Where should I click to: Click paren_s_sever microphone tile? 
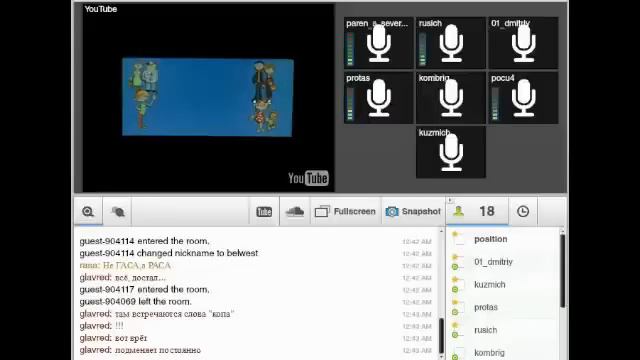coord(378,43)
